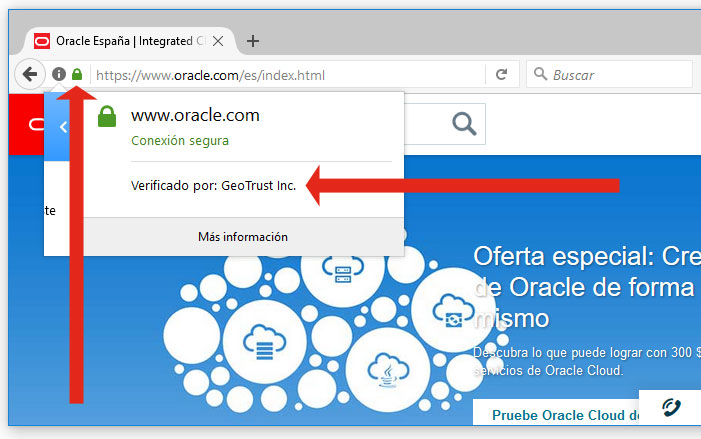
Task: Click the www.oracle.com text in popup
Action: tap(195, 115)
